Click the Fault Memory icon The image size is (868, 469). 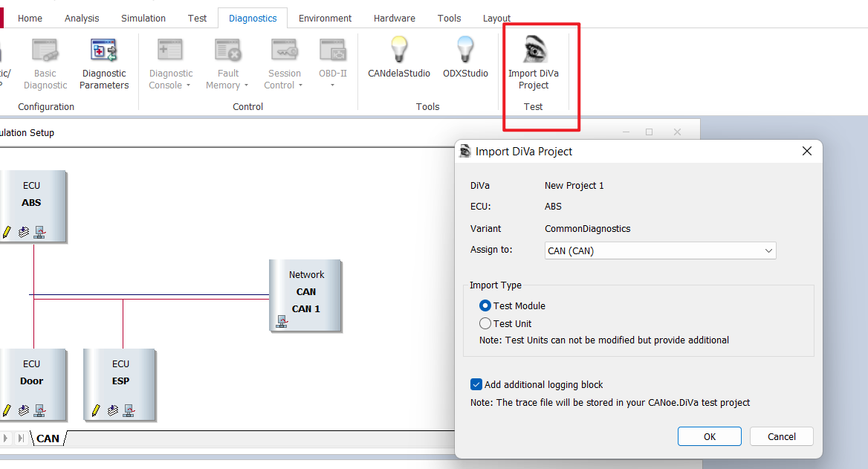point(227,51)
